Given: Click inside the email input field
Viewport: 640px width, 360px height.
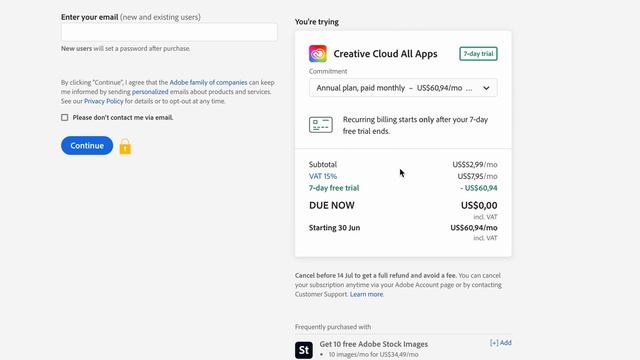Looking at the screenshot, I should coord(169,32).
